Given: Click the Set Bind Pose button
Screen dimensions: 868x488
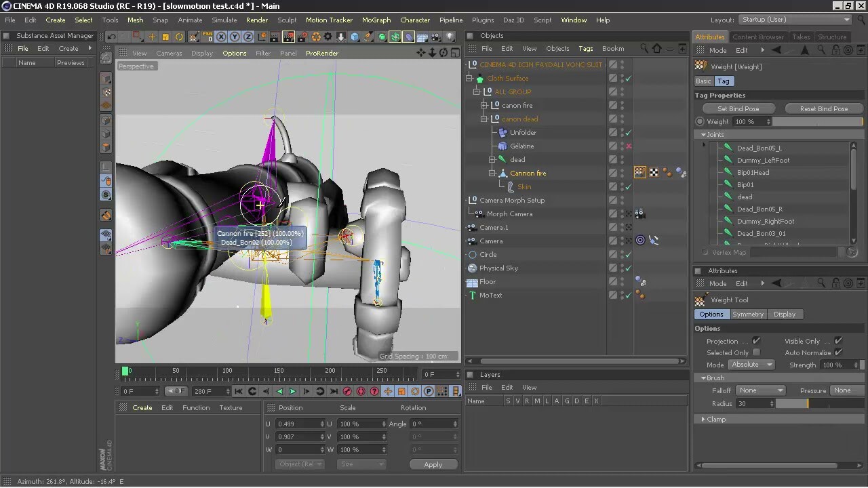Looking at the screenshot, I should [738, 108].
